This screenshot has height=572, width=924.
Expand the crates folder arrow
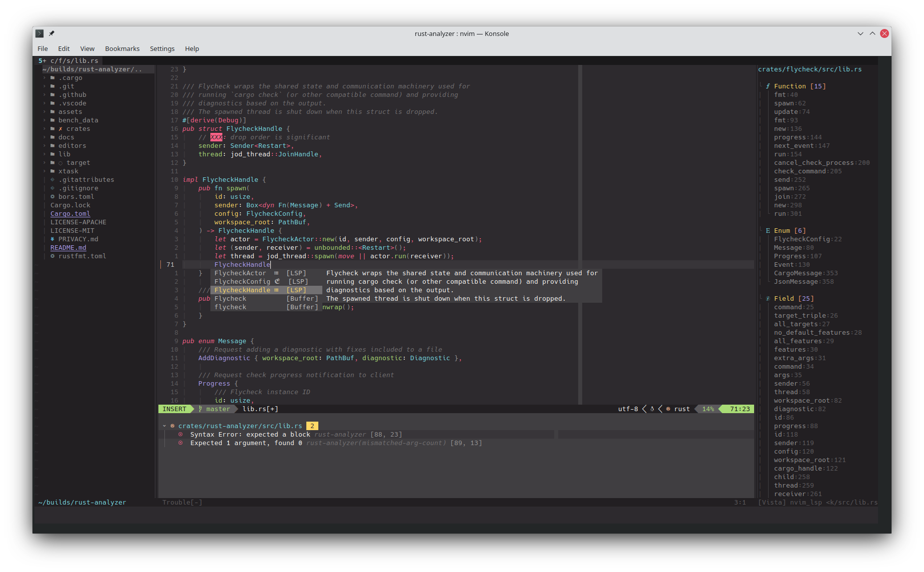(x=44, y=129)
